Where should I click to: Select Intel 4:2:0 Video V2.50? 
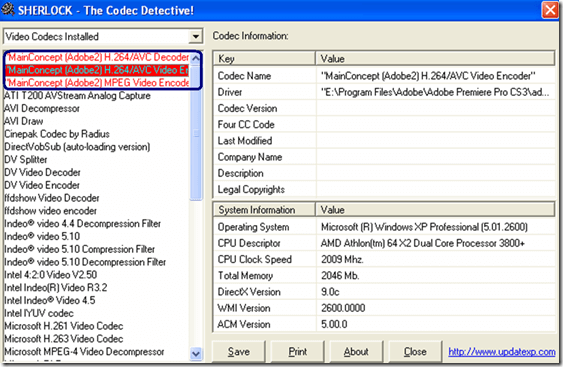click(51, 275)
